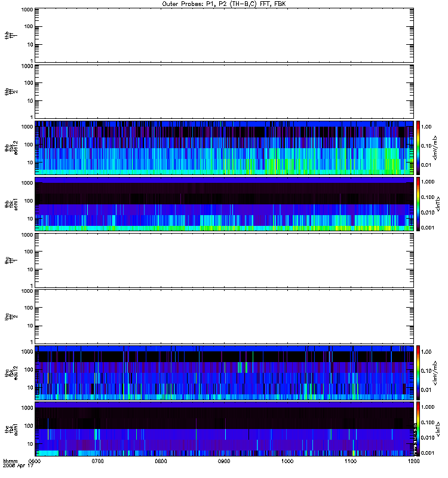Click the "thb fff 2" y-axis title
This screenshot has width=448, height=478.
pos(11,91)
